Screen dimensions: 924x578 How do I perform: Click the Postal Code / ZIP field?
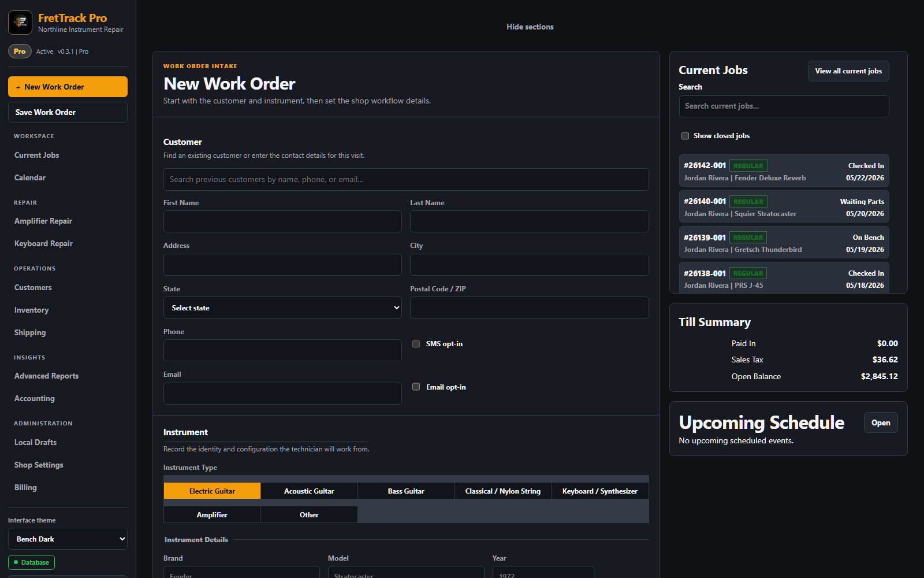[529, 307]
